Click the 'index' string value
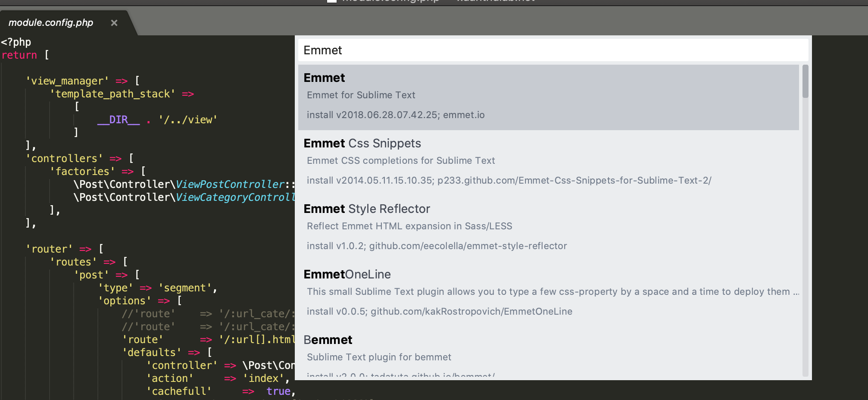The width and height of the screenshot is (868, 400). click(x=263, y=378)
